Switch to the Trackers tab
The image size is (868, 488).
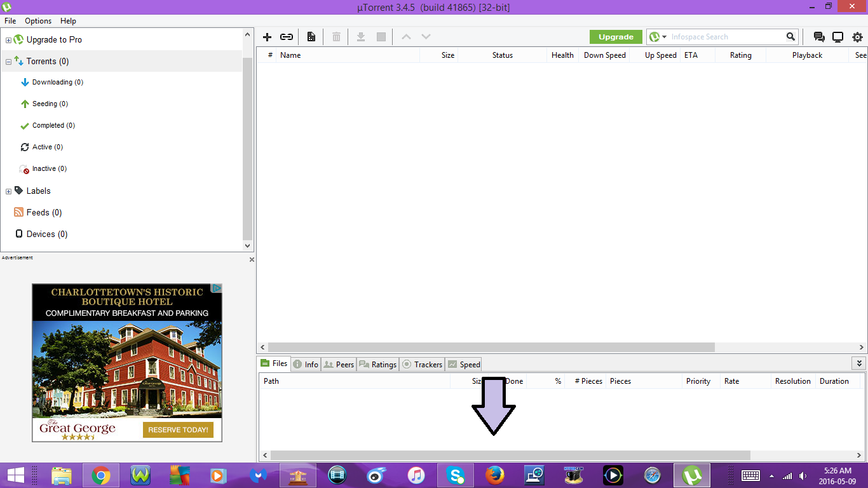click(422, 364)
